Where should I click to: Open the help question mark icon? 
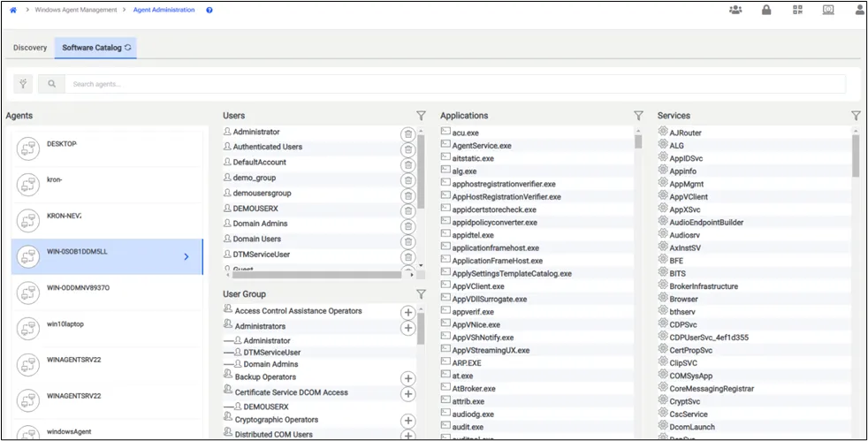pos(209,10)
